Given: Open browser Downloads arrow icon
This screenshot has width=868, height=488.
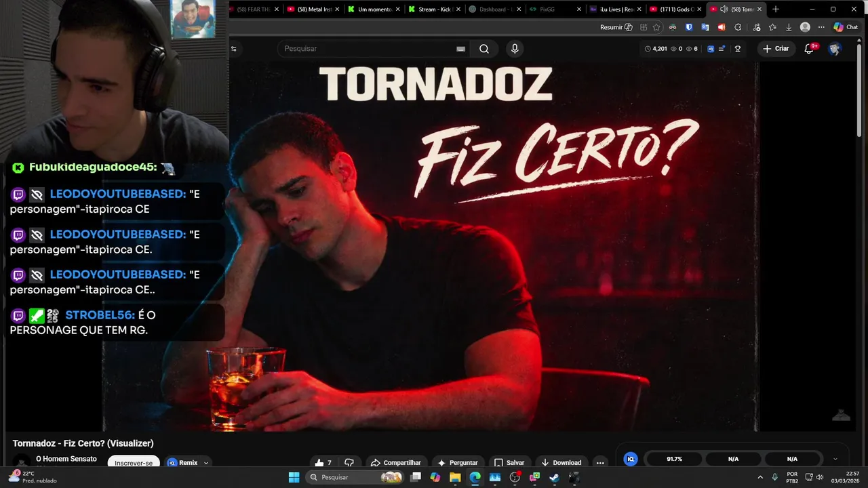Looking at the screenshot, I should pos(789,27).
